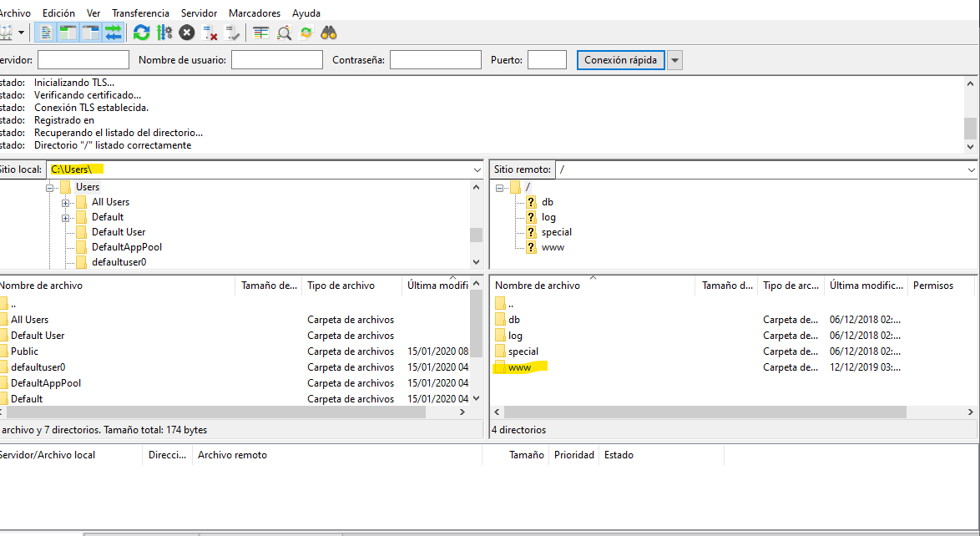The image size is (980, 536).
Task: Open the Site Manager dropdown arrow
Action: 21,33
